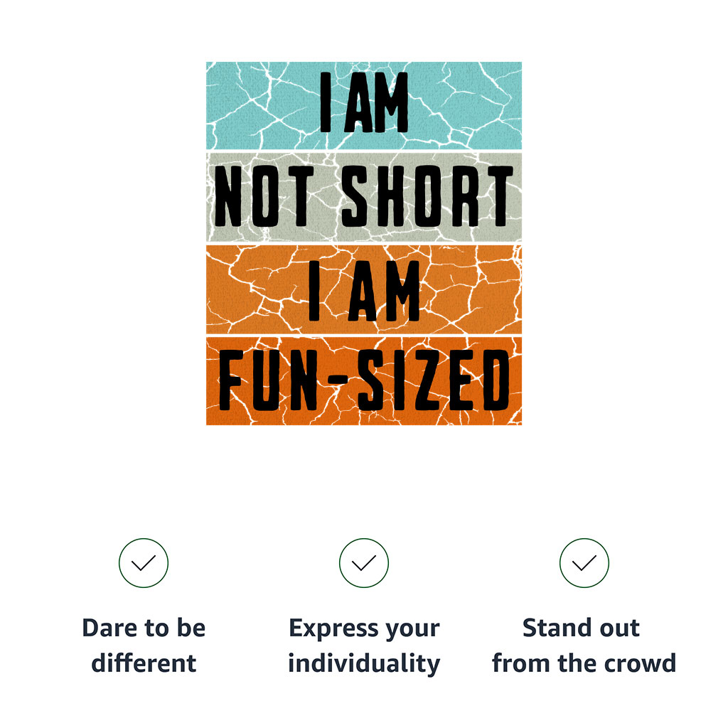Viewport: 728px width, 728px height.
Task: Click the word 'SIZED' in the graphic
Action: tap(433, 380)
